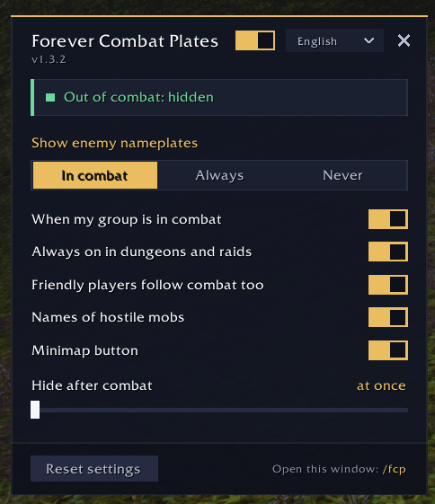Turn off Friendly players follow combat too
Viewport: 435px width, 504px height.
388,285
